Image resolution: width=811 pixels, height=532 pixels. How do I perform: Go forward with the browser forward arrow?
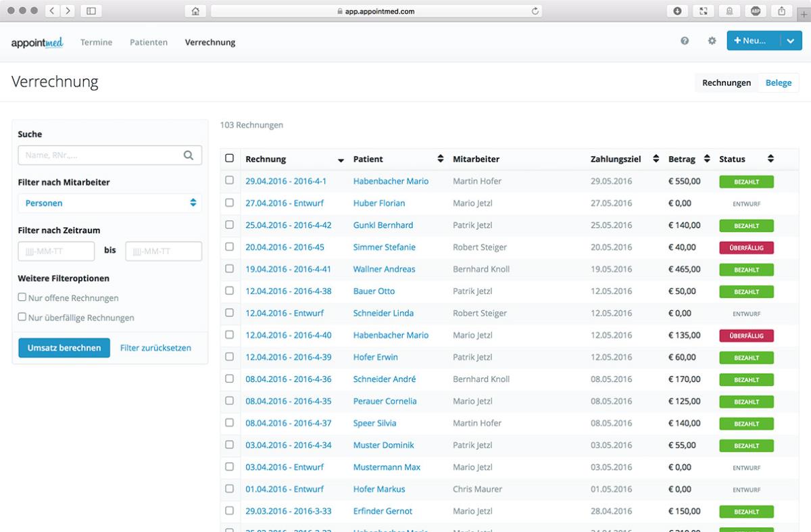68,11
